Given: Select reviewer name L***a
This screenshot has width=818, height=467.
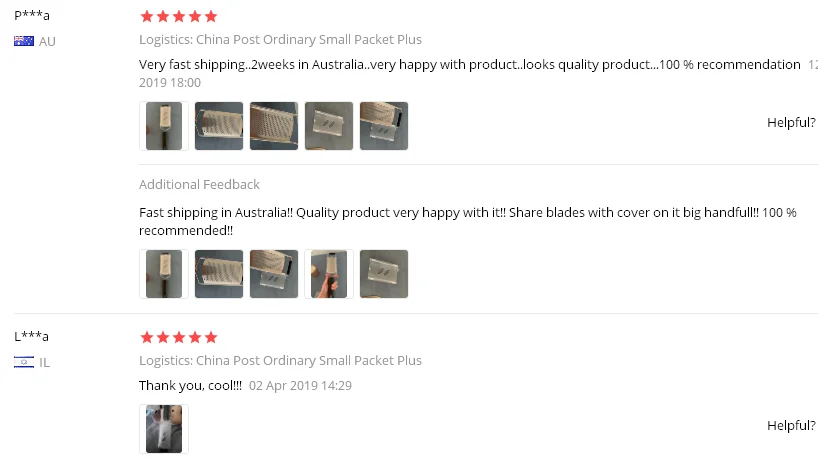Looking at the screenshot, I should click(31, 336).
